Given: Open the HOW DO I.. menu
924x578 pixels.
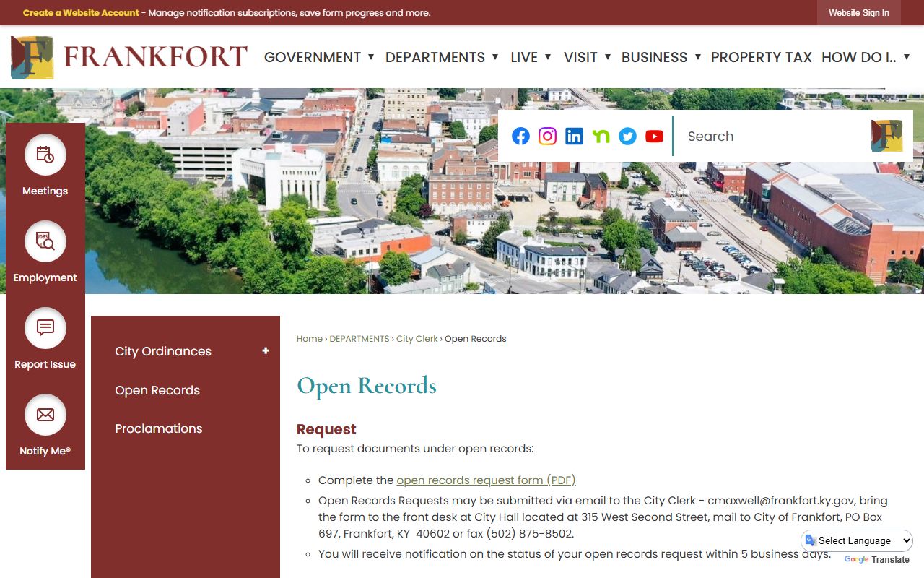Looking at the screenshot, I should (x=859, y=57).
